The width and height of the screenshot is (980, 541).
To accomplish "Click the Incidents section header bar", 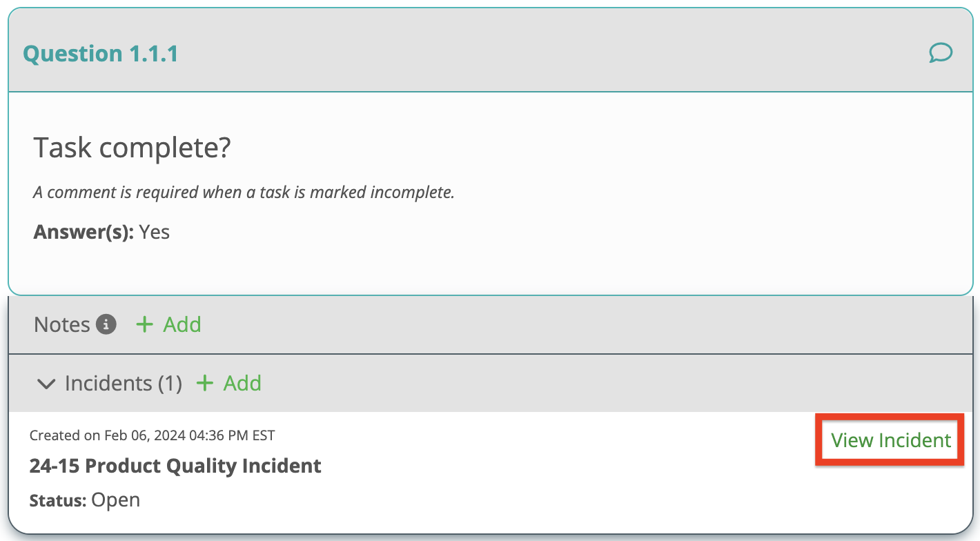I will [x=490, y=384].
